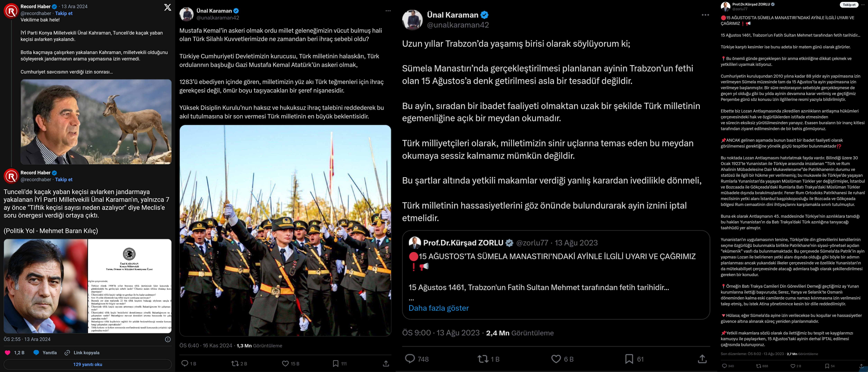Open more options on Ünal Karaman officers tweet

click(x=388, y=11)
